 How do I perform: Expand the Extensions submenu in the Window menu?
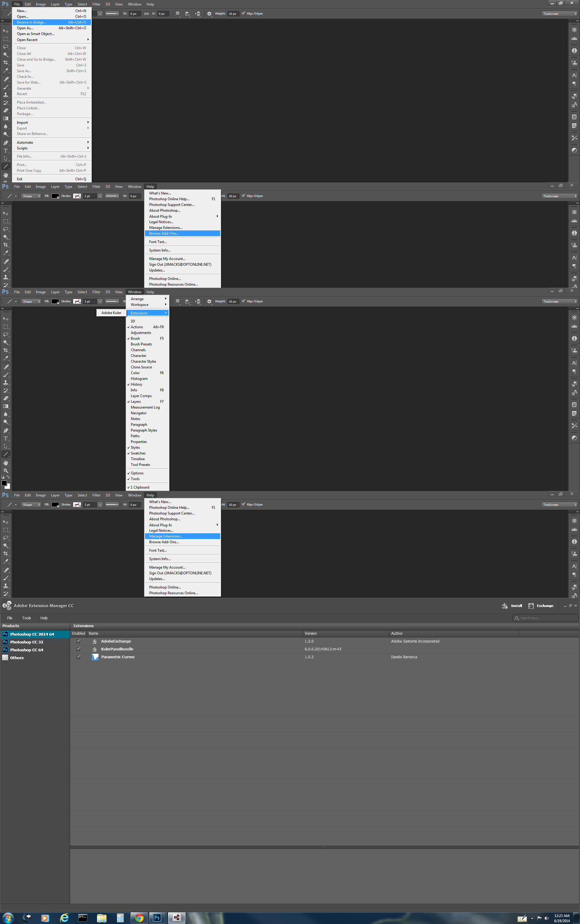pos(147,313)
